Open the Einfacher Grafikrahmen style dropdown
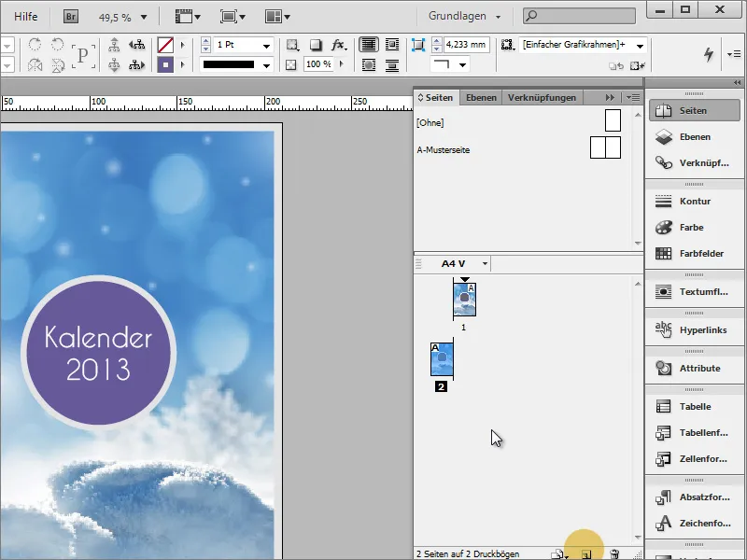This screenshot has width=747, height=560. coord(640,46)
